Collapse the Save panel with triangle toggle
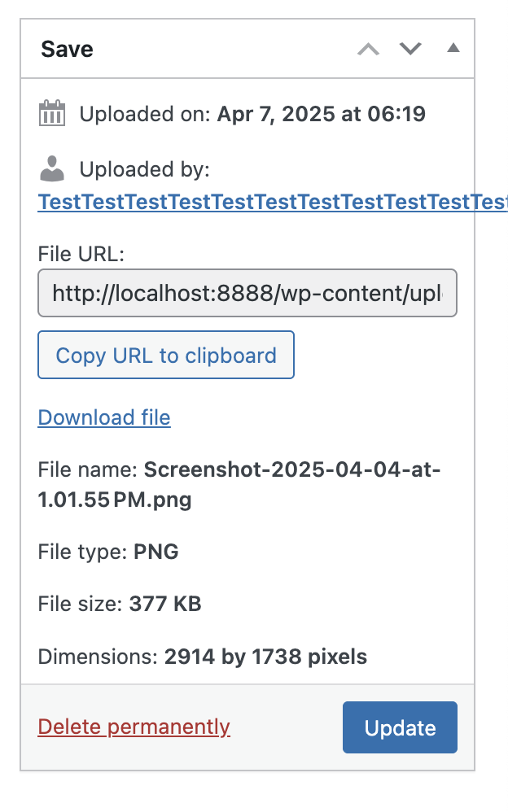Viewport: 508px width, 812px height. point(453,49)
